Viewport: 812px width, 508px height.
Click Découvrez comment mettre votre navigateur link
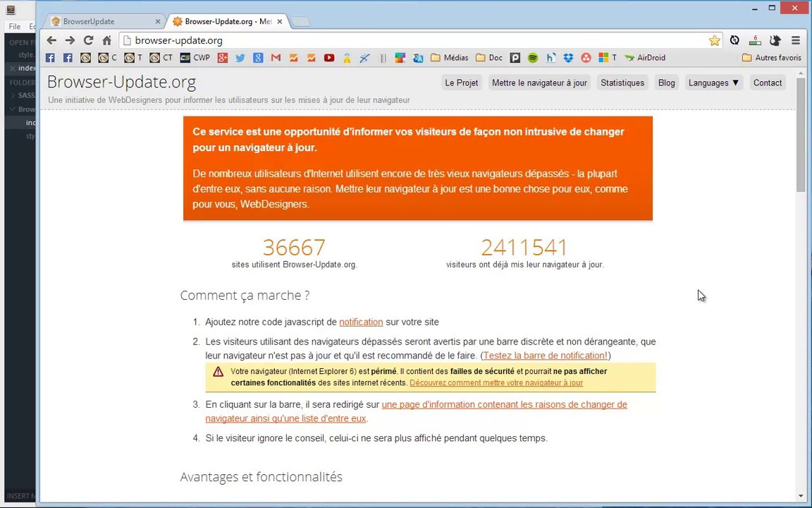[496, 382]
